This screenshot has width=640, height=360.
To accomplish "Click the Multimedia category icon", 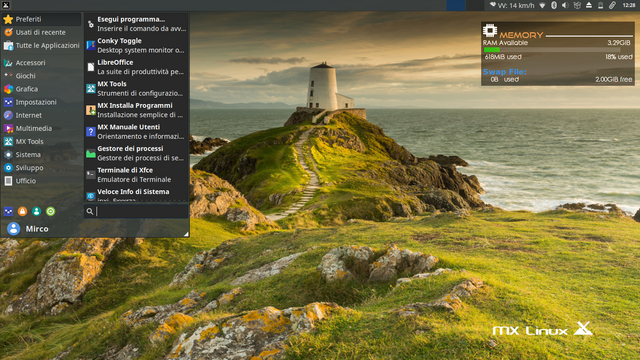I will tap(8, 128).
